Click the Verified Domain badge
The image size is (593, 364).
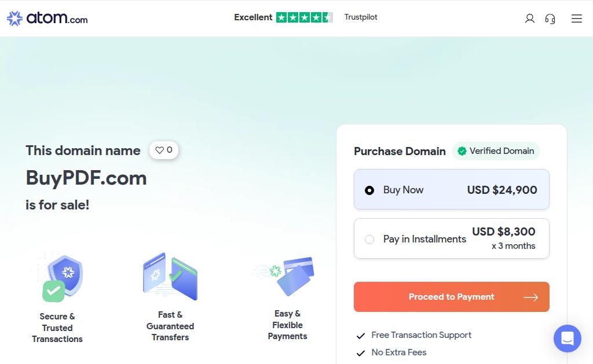click(496, 151)
